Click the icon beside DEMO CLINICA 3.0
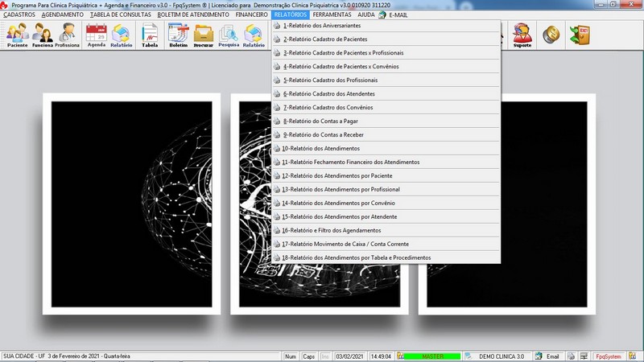Viewport: 644px width, 362px height. [469, 356]
